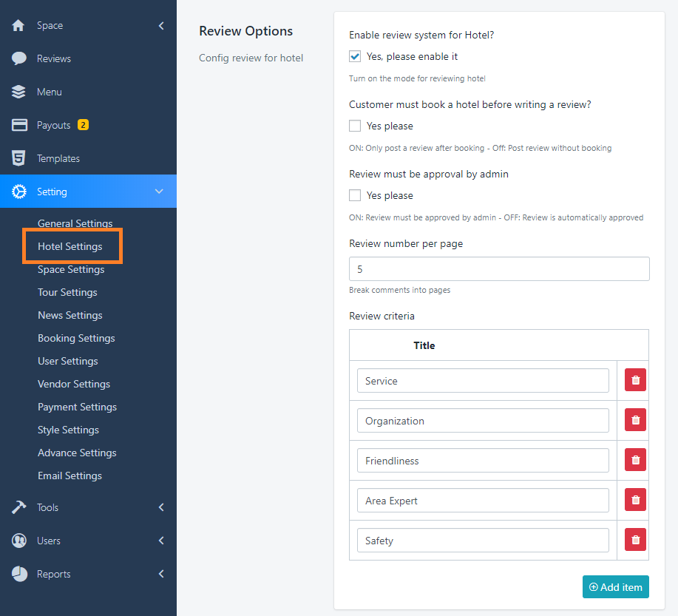Click the Reviews speech bubble icon
Viewport: 678px width, 616px height.
click(19, 58)
